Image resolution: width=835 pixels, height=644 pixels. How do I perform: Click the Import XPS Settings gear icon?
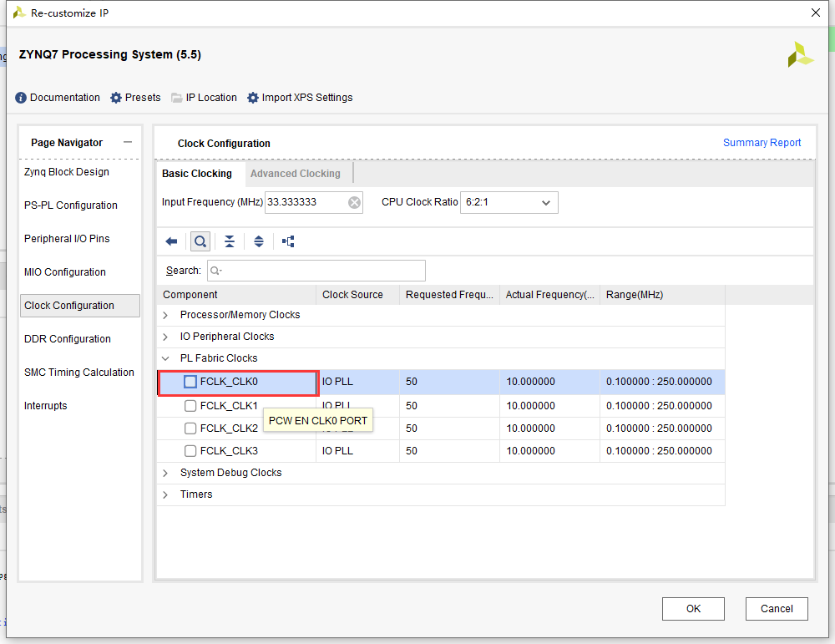253,98
